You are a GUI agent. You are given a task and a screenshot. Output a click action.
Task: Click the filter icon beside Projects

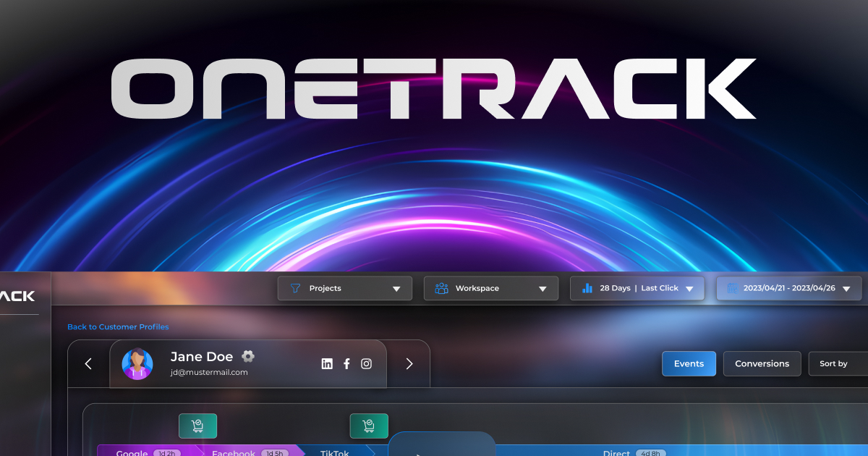296,288
